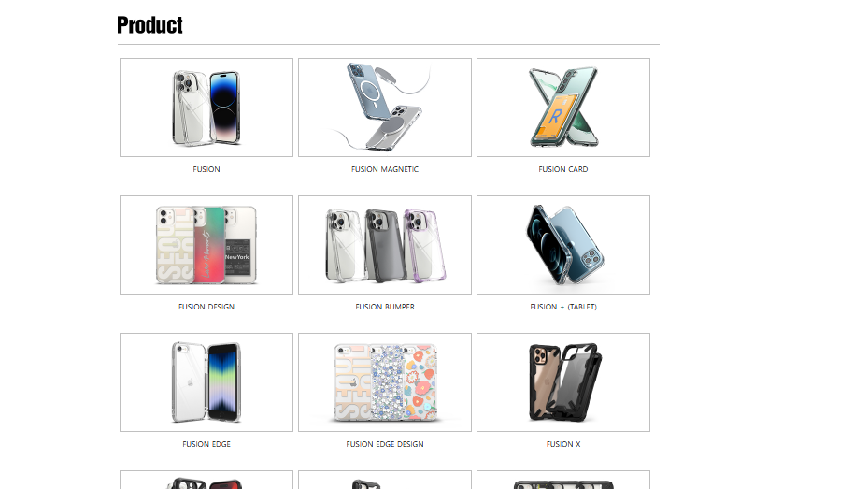View the Fusion Bumper product image
Image resolution: width=868 pixels, height=489 pixels.
[x=385, y=245]
